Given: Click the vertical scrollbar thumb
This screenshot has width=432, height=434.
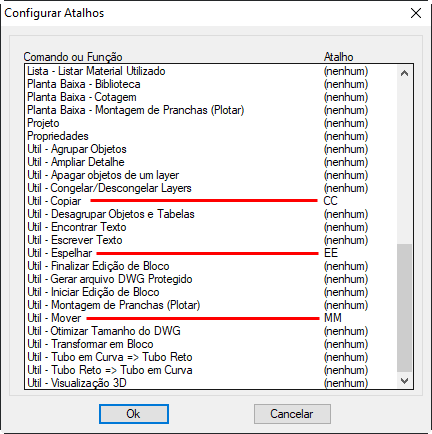Looking at the screenshot, I should tap(404, 308).
